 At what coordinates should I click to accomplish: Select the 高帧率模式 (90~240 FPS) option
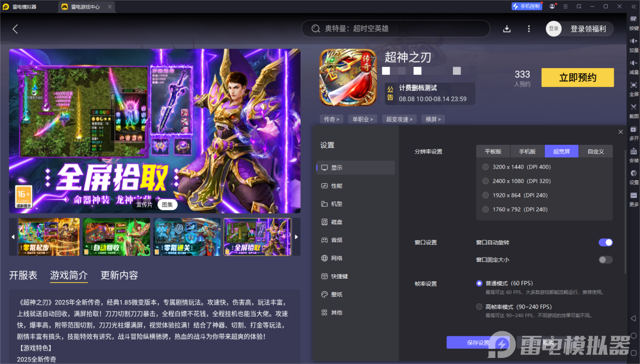(479, 306)
